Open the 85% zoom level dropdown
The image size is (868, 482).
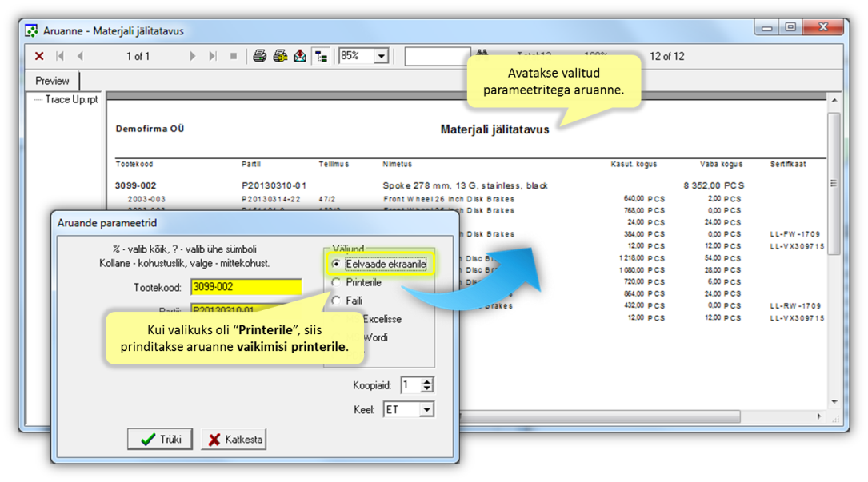[382, 56]
